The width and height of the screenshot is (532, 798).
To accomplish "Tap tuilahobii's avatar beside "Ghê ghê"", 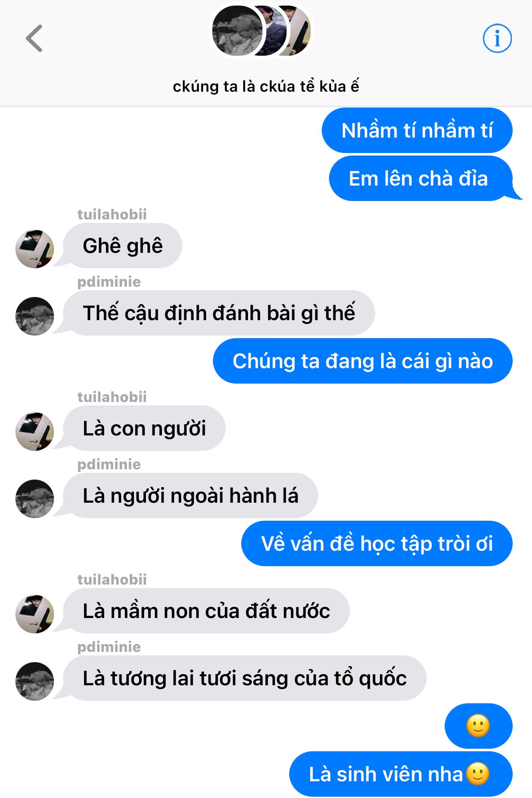I will (35, 249).
